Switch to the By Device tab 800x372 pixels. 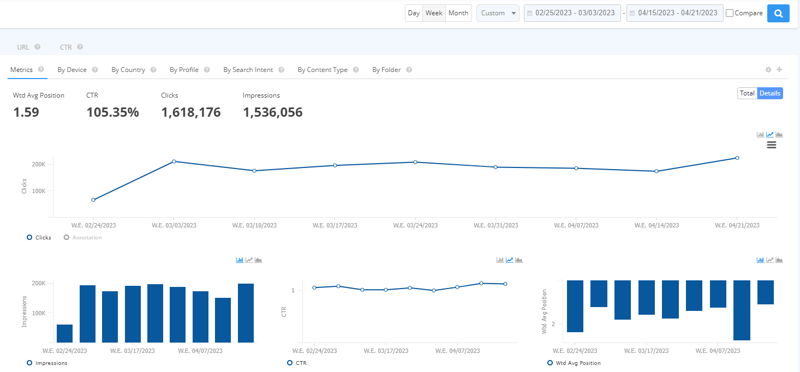pos(72,70)
